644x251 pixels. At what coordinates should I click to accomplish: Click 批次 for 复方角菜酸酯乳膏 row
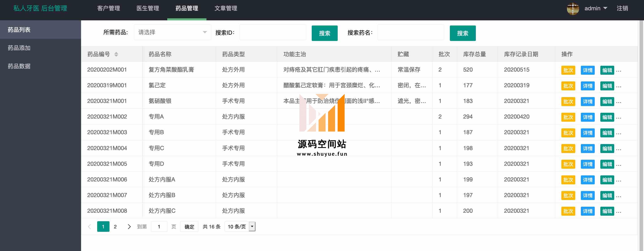[568, 70]
